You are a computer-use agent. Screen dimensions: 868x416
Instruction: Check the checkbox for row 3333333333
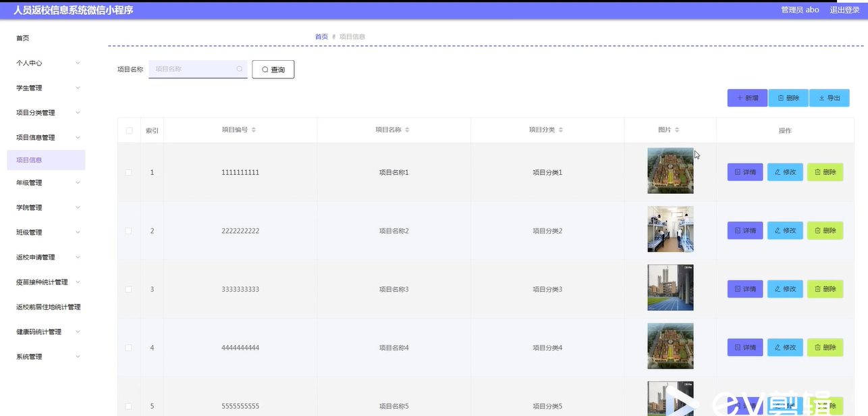point(129,289)
